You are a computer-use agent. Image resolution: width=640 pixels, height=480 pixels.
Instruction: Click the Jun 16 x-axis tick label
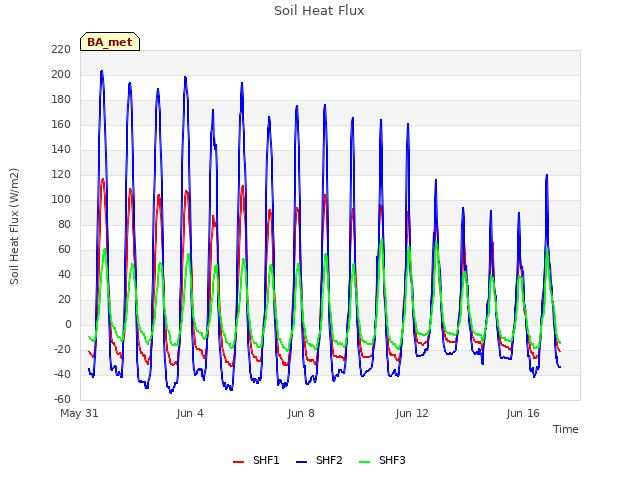[523, 413]
